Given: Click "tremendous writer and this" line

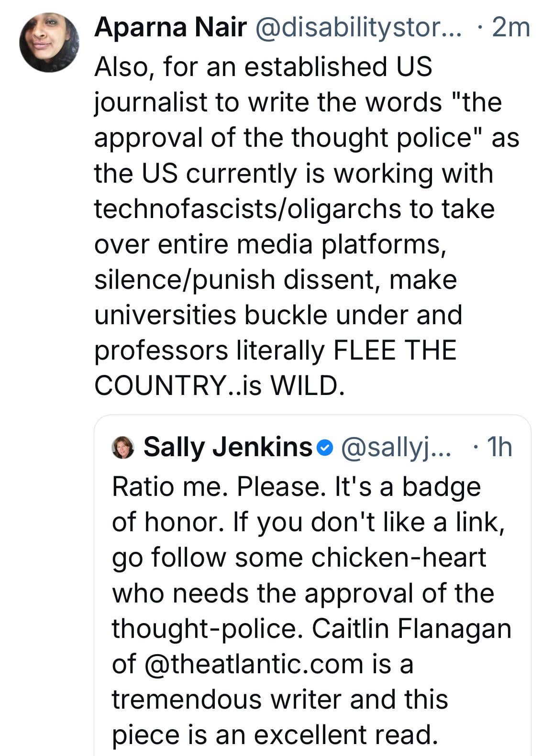Looking at the screenshot, I should click(x=280, y=699).
